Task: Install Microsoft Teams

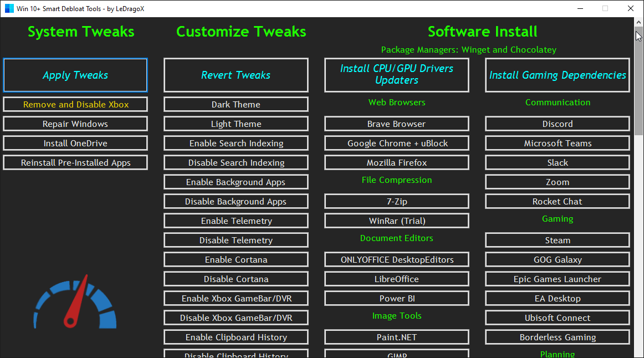Action: (558, 143)
